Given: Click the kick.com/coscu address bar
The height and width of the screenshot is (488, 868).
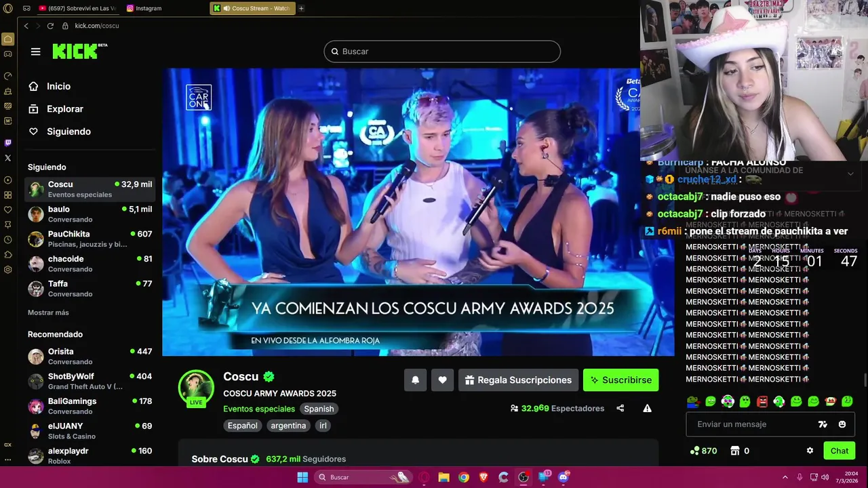Looking at the screenshot, I should pos(96,26).
